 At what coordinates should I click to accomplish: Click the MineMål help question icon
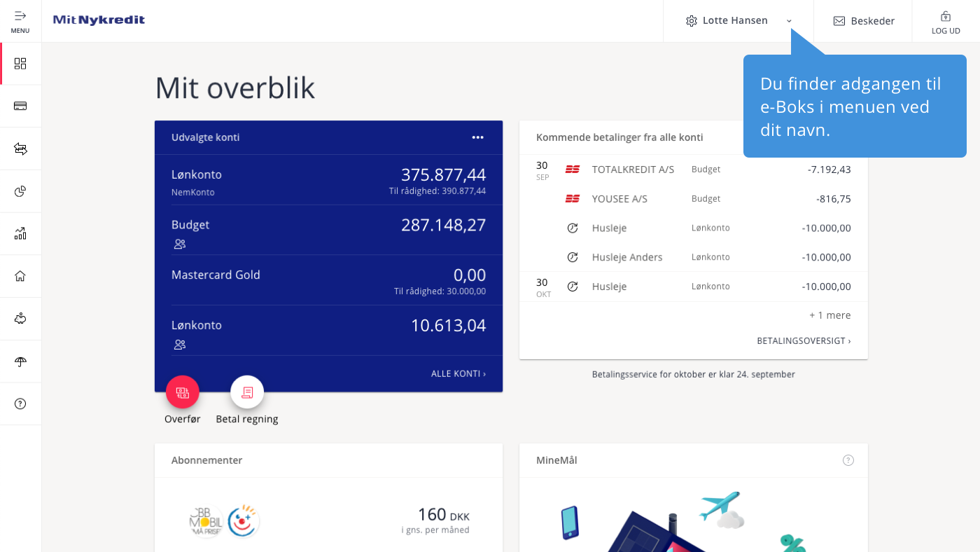(x=848, y=460)
